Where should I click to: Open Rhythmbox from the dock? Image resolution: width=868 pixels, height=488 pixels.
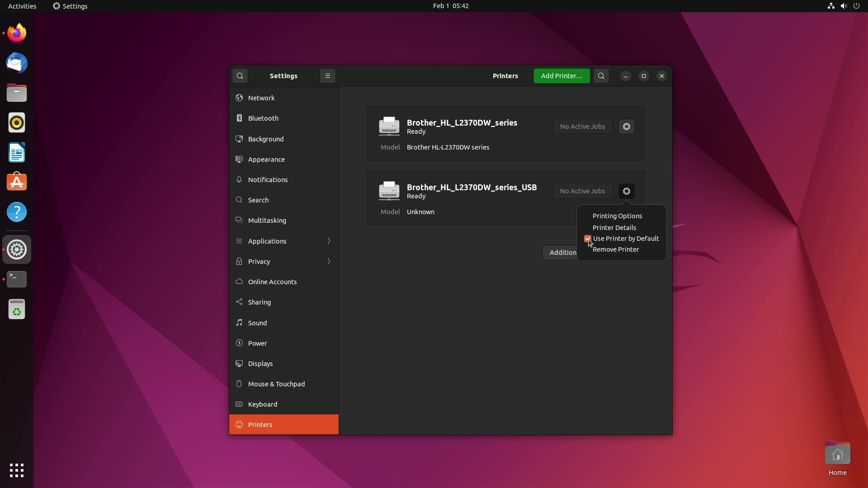(17, 122)
